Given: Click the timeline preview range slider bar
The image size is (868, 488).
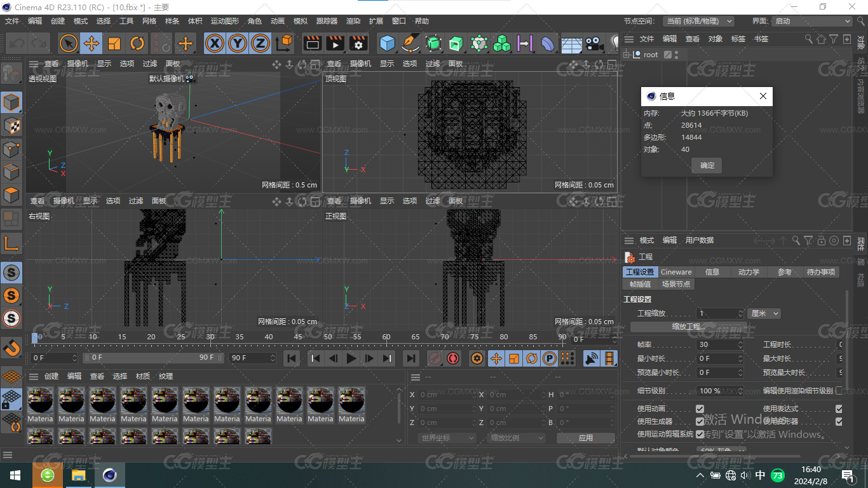Looking at the screenshot, I should 154,358.
